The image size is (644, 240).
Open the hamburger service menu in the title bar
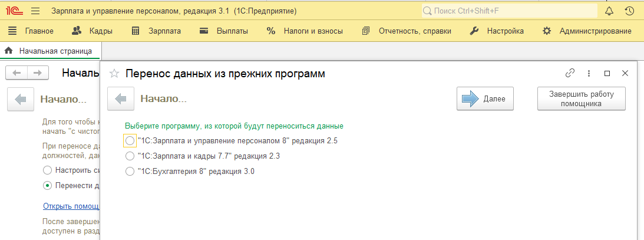coord(35,11)
